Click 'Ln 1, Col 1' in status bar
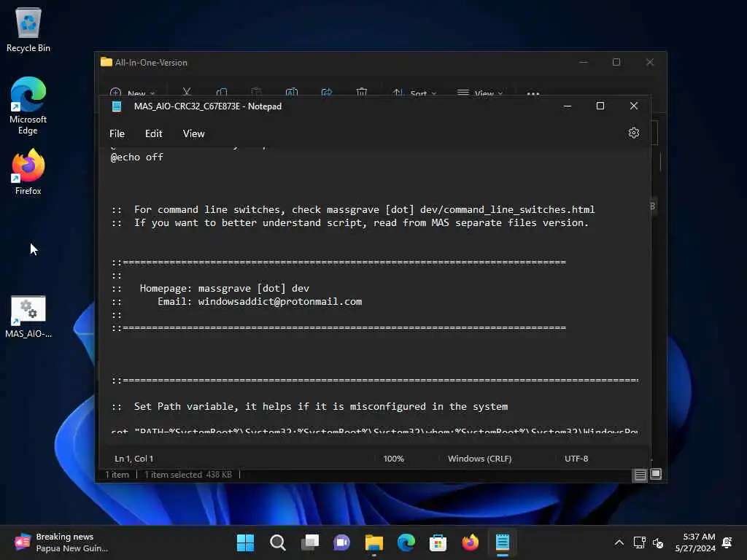 134,459
